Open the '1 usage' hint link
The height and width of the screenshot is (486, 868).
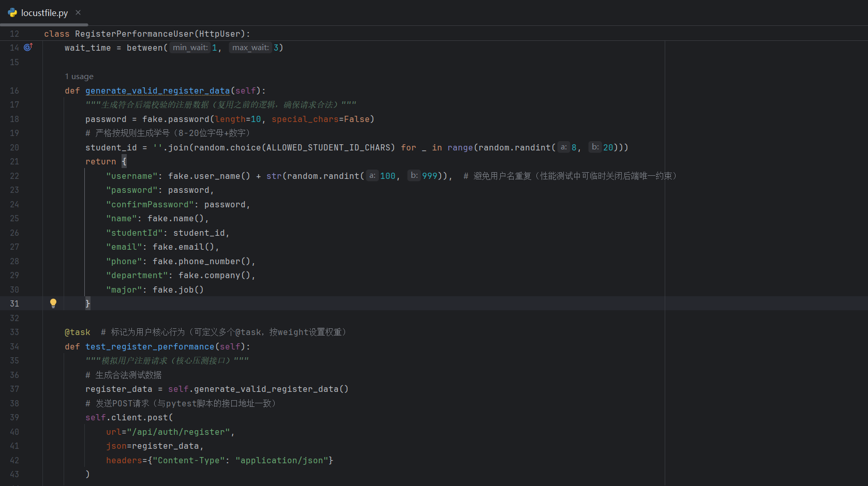click(x=79, y=77)
